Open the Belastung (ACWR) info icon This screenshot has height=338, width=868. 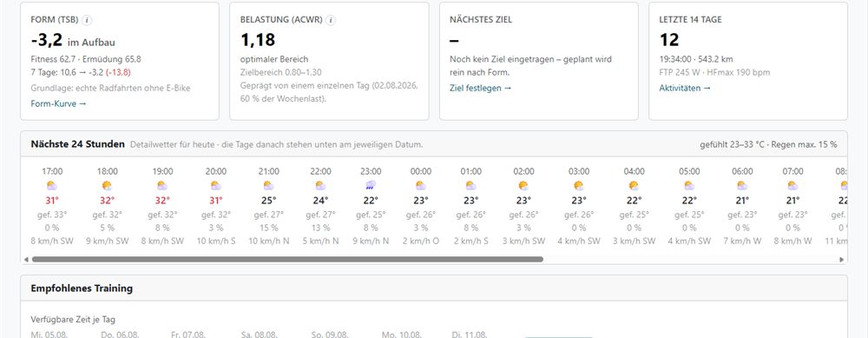click(x=331, y=20)
